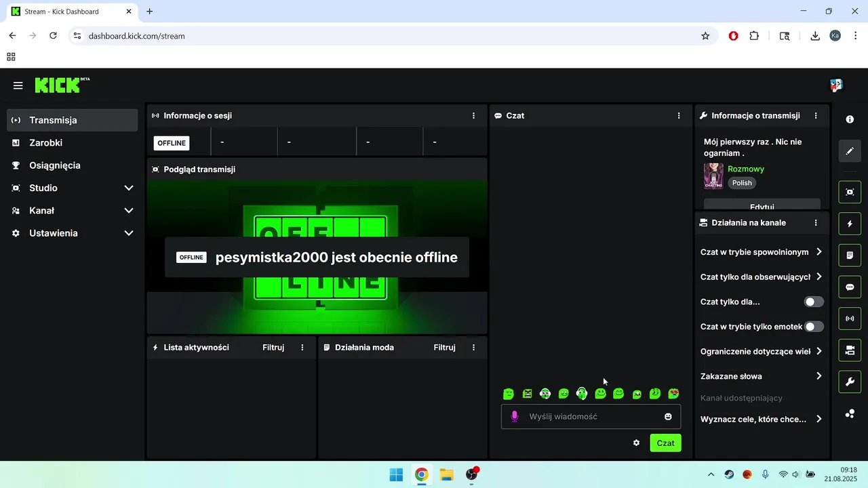The image size is (868, 488).
Task: Toggle wrench stream-info icon in right rail
Action: [x=850, y=382]
